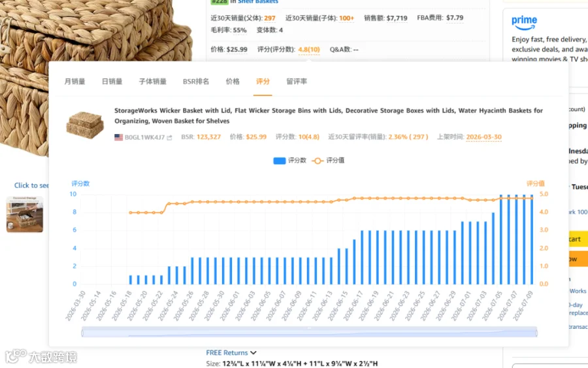Click the product thumbnail in the popup header

(x=85, y=125)
